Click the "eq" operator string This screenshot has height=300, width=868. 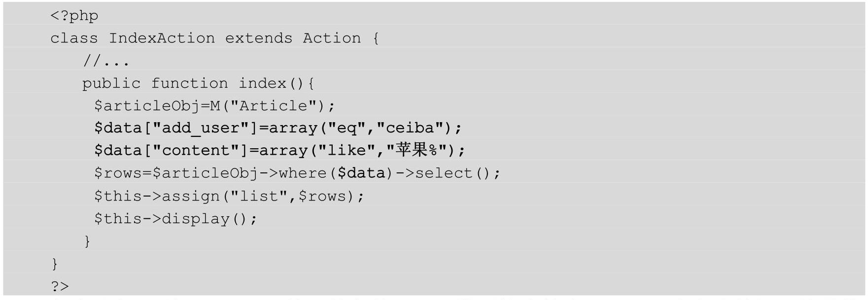coord(347,128)
